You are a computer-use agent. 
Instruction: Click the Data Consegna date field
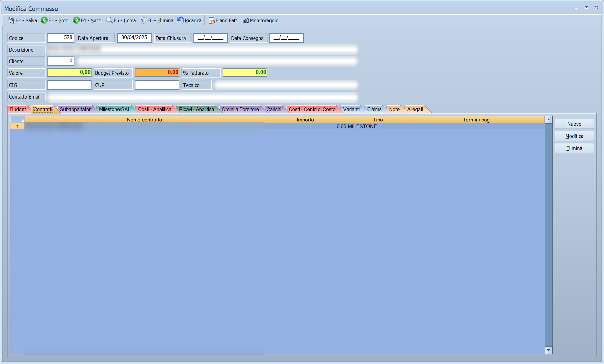286,38
